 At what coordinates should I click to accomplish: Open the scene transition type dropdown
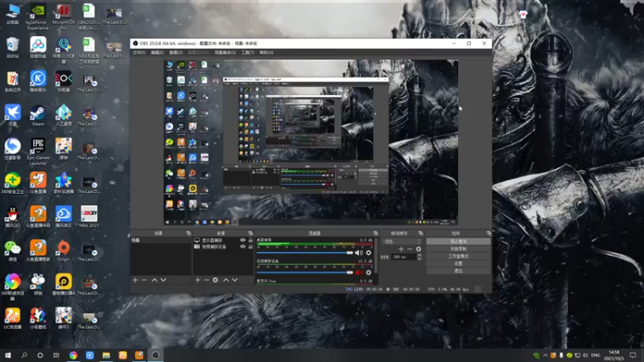(x=401, y=241)
